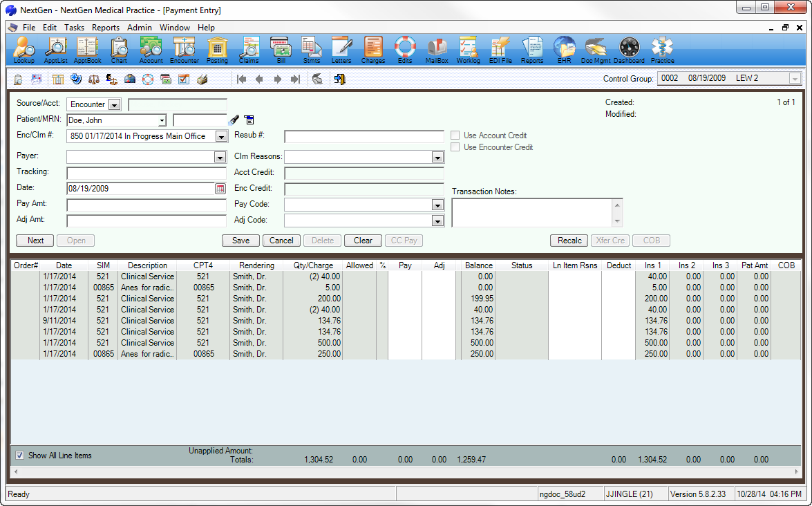Open the calendar picker beside Date field
Viewport: 812px width, 506px height.
click(220, 189)
